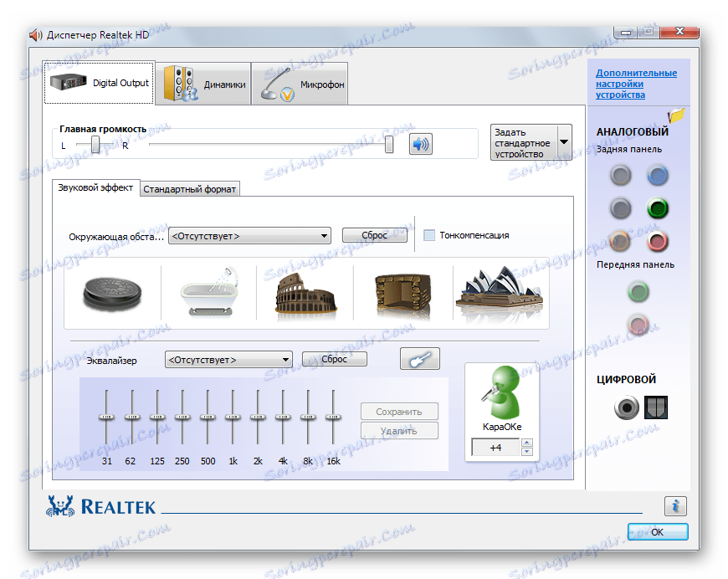The image size is (728, 579).
Task: Click the 2k equalizer slider
Action: click(x=258, y=417)
